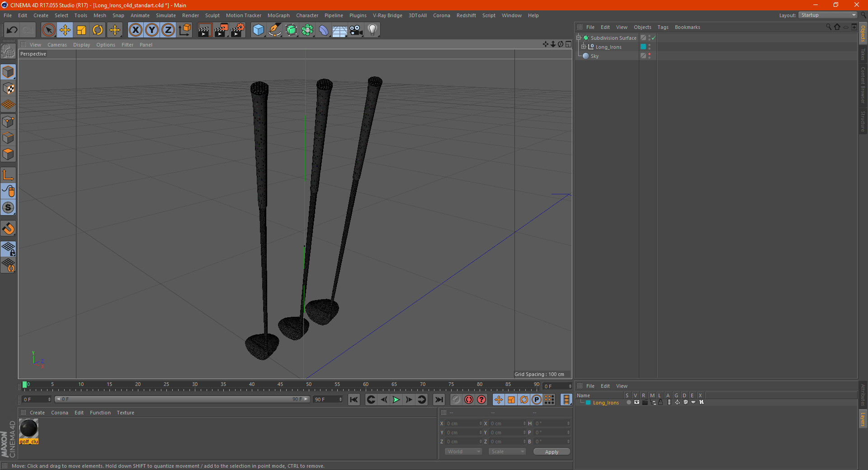Open viewport Display menu

pos(81,45)
